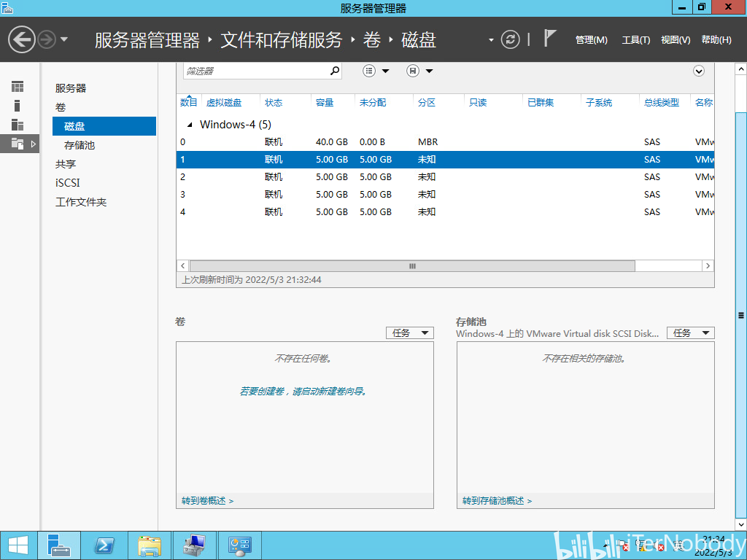The height and width of the screenshot is (560, 747).
Task: Select the Local Server sidebar icon
Action: pos(18,106)
